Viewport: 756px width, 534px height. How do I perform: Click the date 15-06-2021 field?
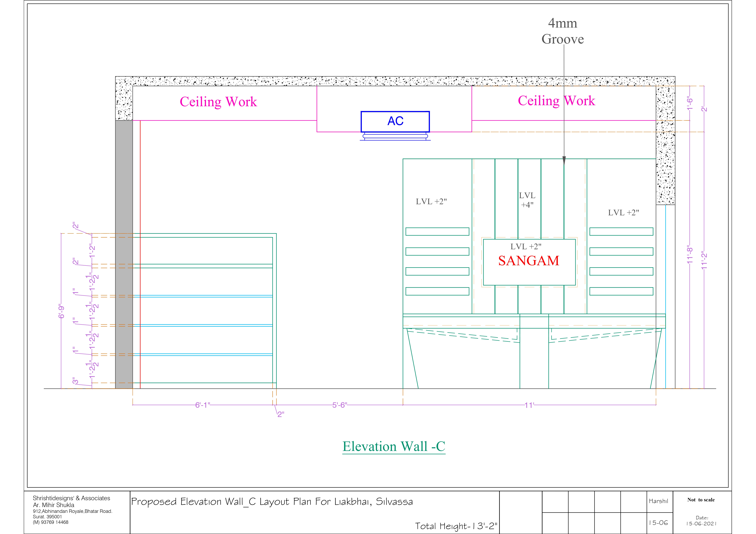tap(701, 523)
